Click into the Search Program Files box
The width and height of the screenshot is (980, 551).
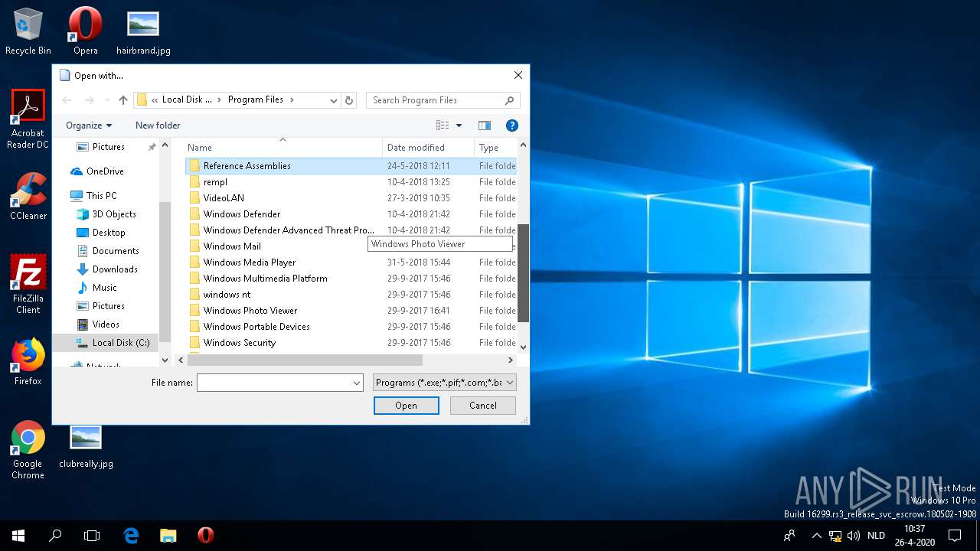coord(443,100)
